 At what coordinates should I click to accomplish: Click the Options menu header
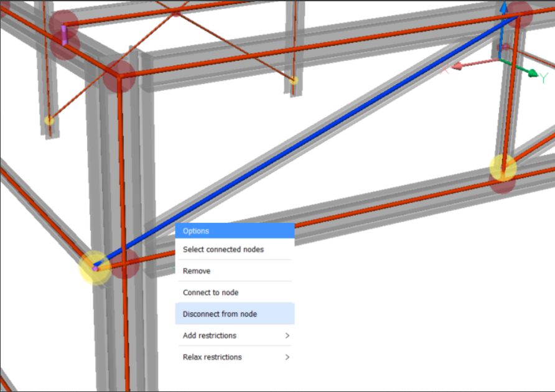coord(235,231)
